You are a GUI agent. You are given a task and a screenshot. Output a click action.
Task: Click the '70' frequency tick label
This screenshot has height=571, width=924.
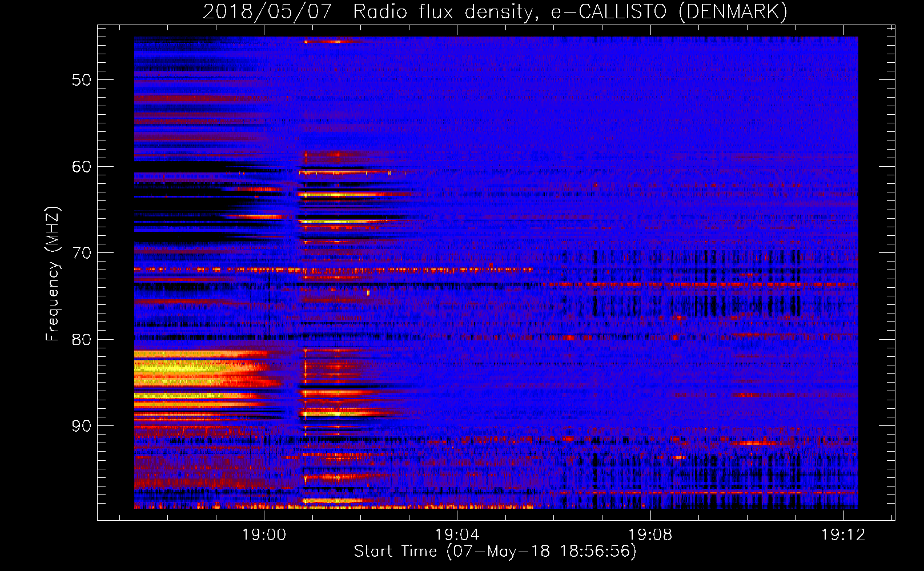[82, 253]
